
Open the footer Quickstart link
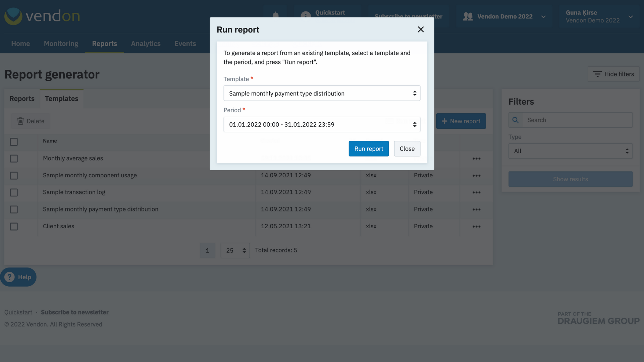pos(18,312)
